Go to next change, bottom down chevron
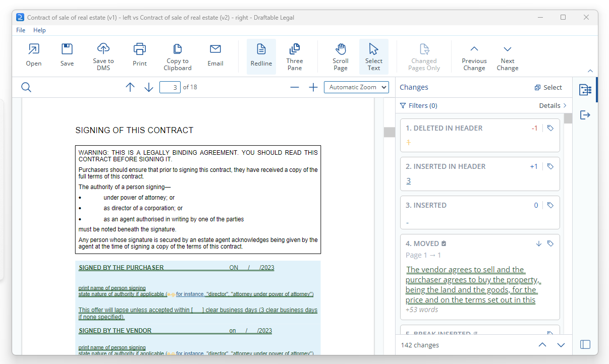This screenshot has height=364, width=609. coord(561,345)
